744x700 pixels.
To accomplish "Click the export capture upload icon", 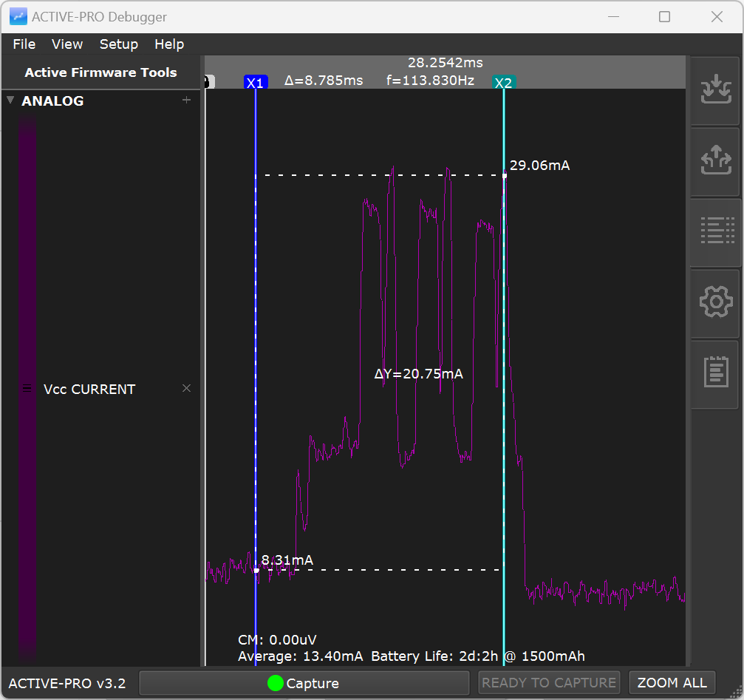I will point(715,160).
